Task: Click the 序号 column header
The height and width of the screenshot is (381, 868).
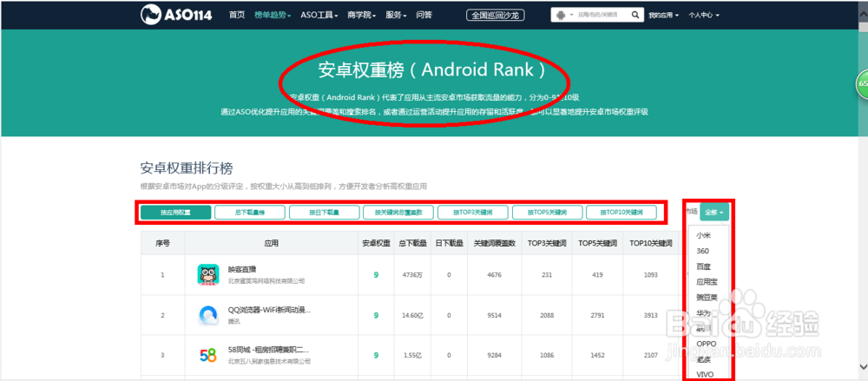Action: (x=162, y=243)
